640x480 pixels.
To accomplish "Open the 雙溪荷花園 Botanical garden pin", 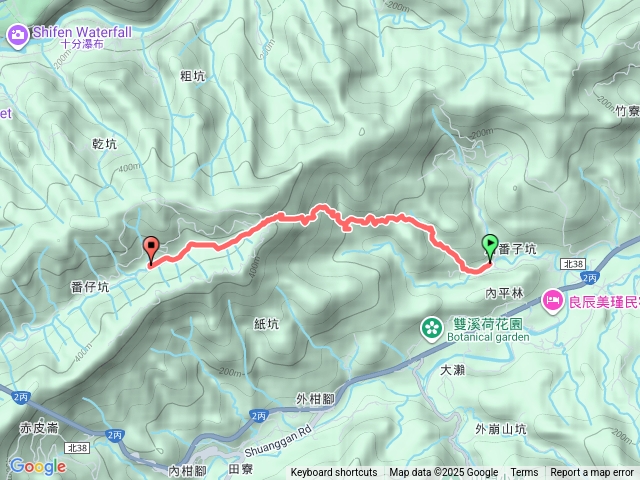I will [432, 329].
